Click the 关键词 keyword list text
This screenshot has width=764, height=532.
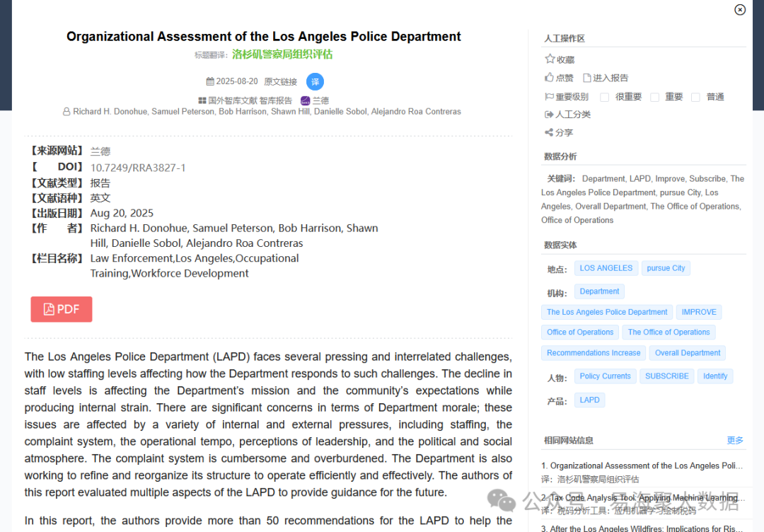(x=642, y=199)
